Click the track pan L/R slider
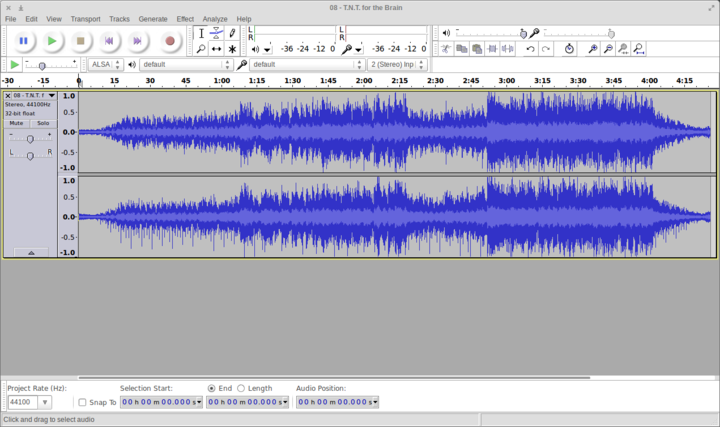 (x=30, y=155)
